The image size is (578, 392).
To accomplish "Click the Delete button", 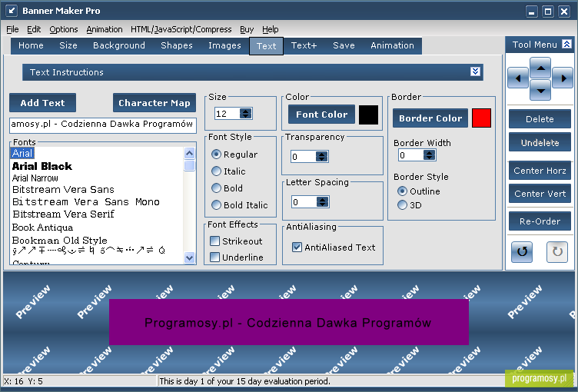I will point(540,118).
